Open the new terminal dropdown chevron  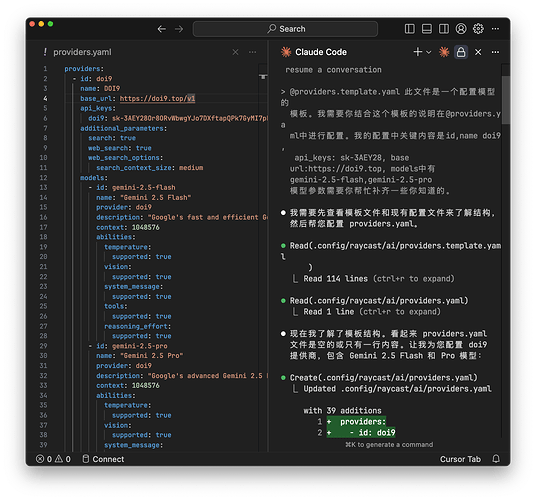coord(429,52)
